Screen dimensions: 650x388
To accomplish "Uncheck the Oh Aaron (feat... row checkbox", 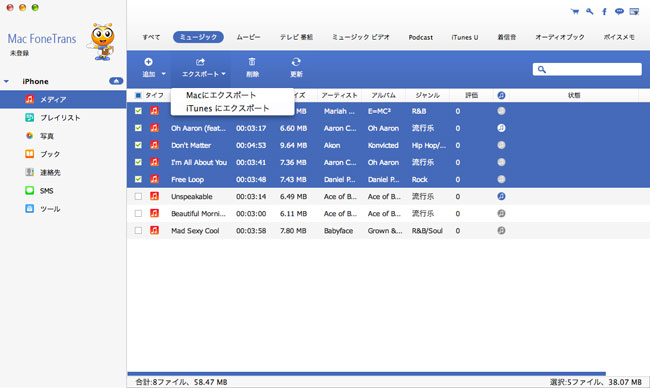I will (x=138, y=128).
